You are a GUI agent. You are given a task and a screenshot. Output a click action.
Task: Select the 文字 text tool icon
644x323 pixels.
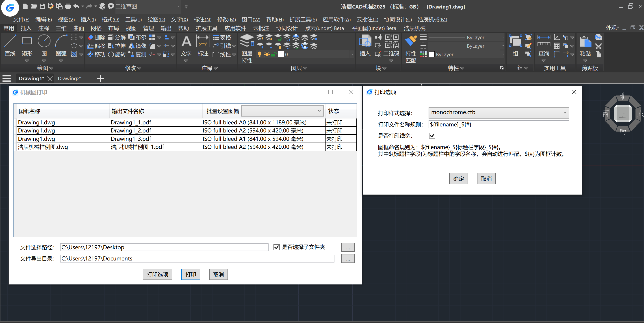pos(186,42)
